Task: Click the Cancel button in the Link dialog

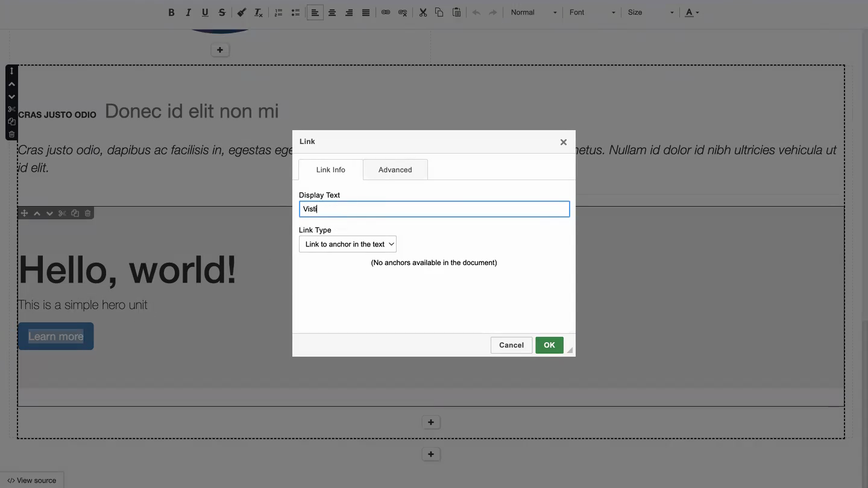Action: (x=511, y=345)
